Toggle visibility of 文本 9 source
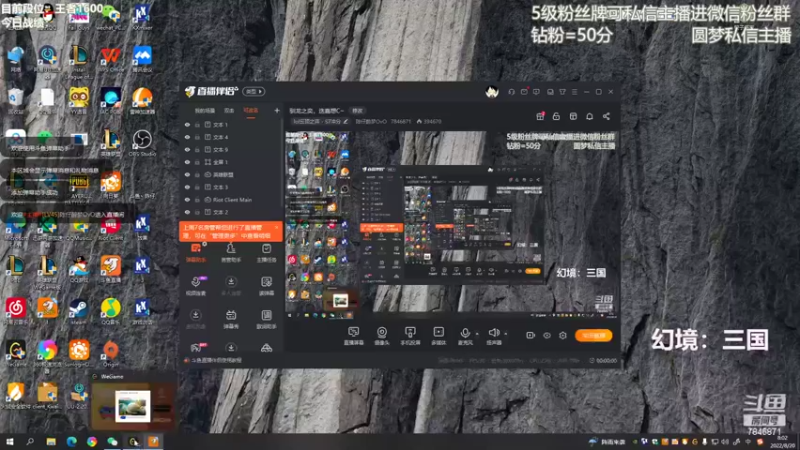Viewport: 800px width, 450px height. click(187, 149)
